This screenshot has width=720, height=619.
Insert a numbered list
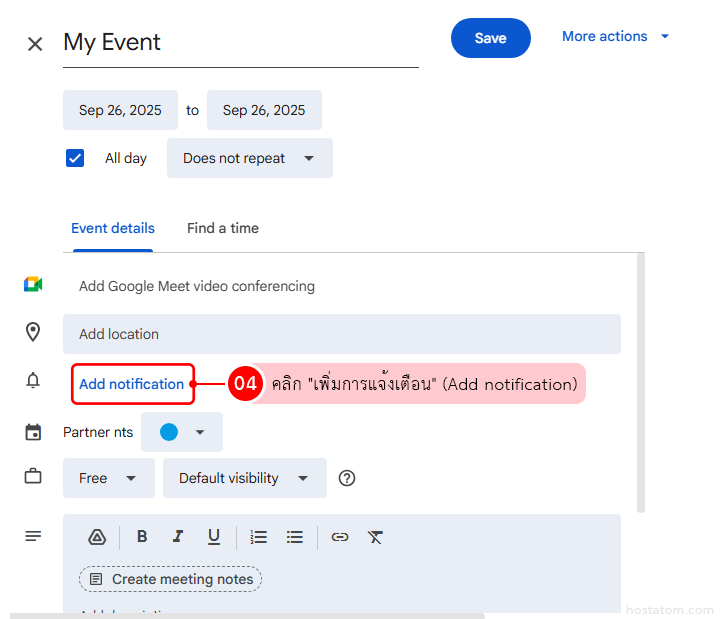[259, 537]
